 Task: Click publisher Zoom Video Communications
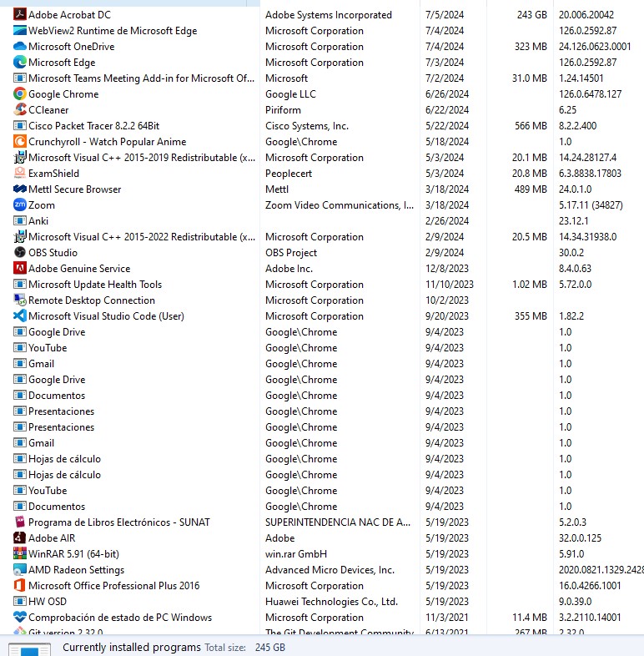(x=340, y=205)
